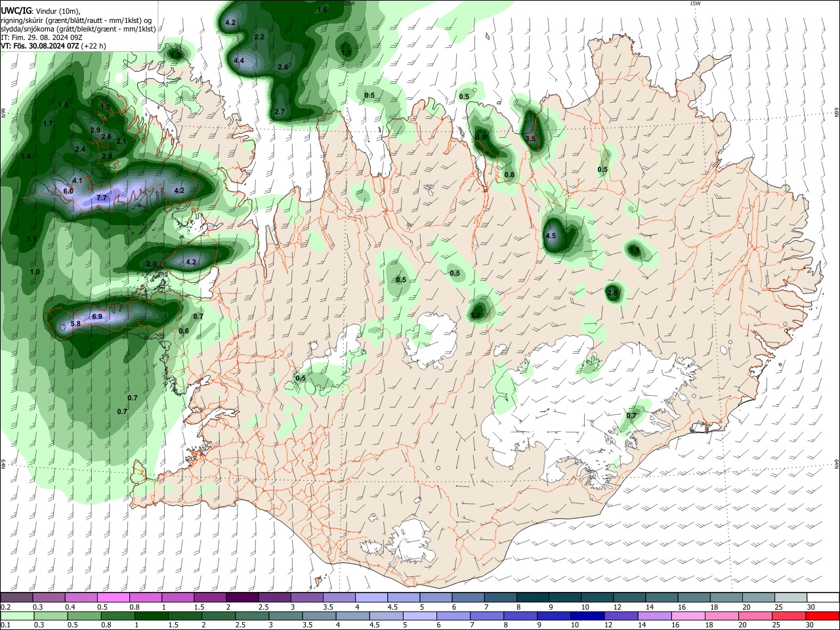Click the 6.9 precipitation value

(97, 316)
